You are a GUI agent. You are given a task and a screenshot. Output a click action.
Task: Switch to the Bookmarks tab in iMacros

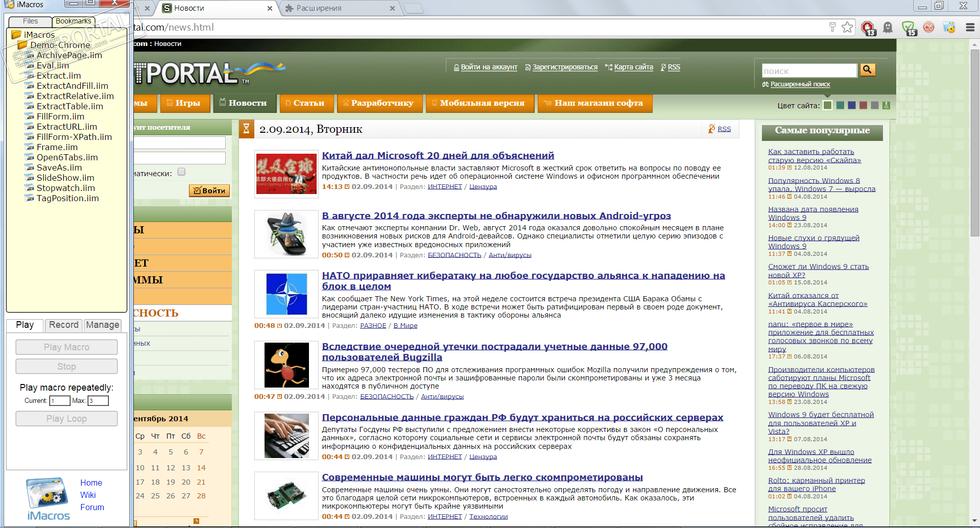[x=74, y=21]
